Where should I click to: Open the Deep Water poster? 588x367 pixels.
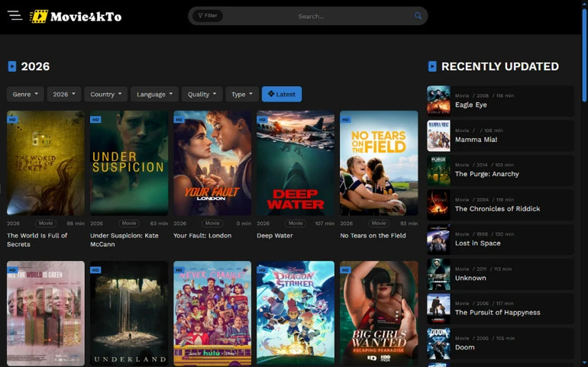pos(296,163)
